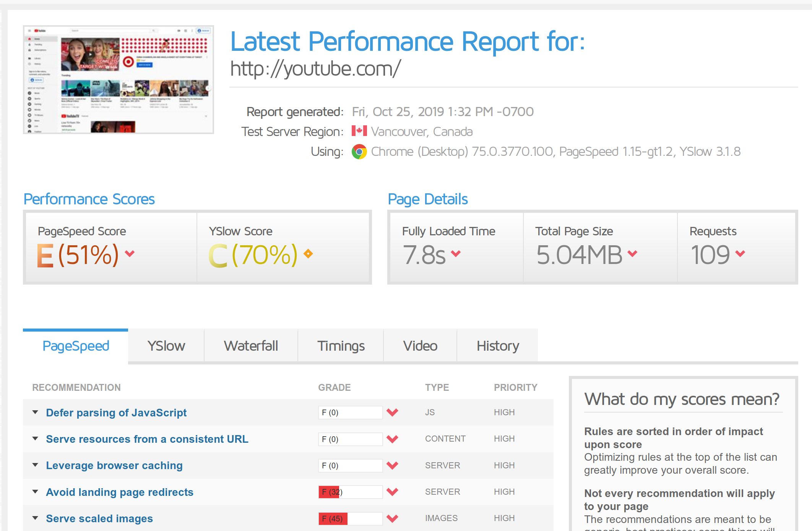The height and width of the screenshot is (531, 812).
Task: Click the Vancouver, Canada region text
Action: click(422, 131)
